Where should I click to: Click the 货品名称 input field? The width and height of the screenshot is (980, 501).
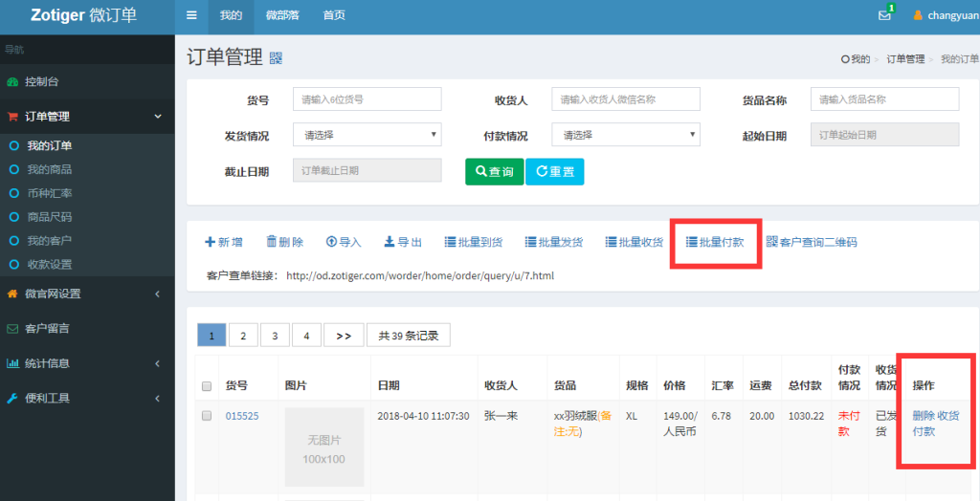(884, 99)
